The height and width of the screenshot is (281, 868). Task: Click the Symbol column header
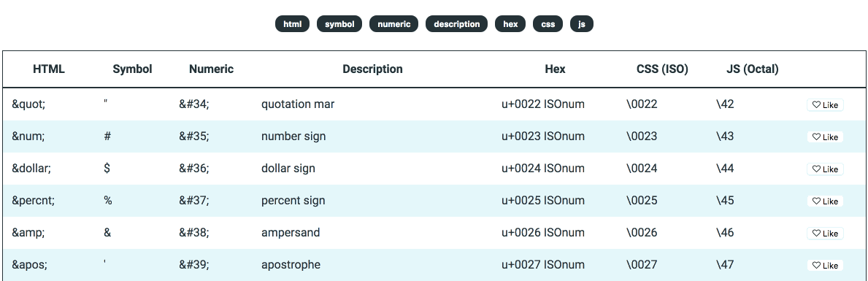click(132, 69)
